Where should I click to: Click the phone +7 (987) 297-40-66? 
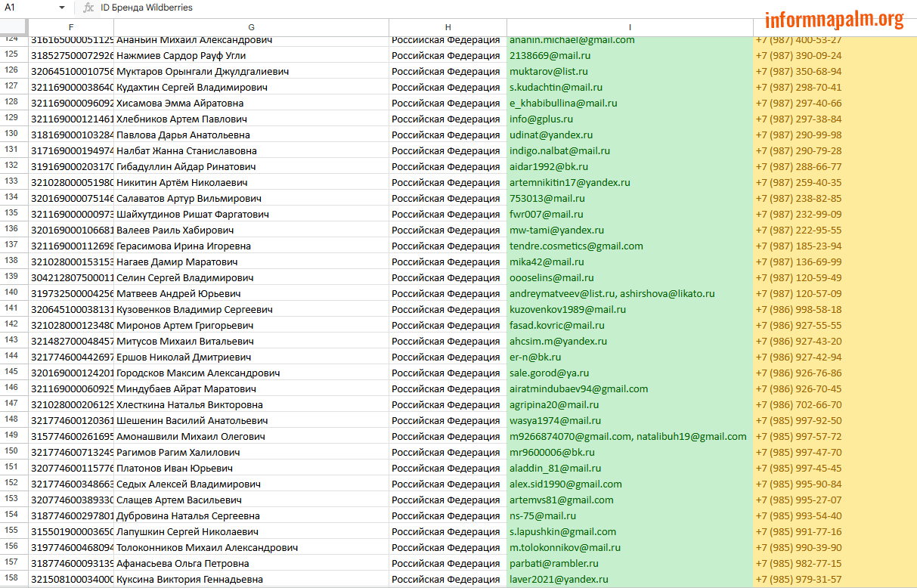click(x=798, y=103)
